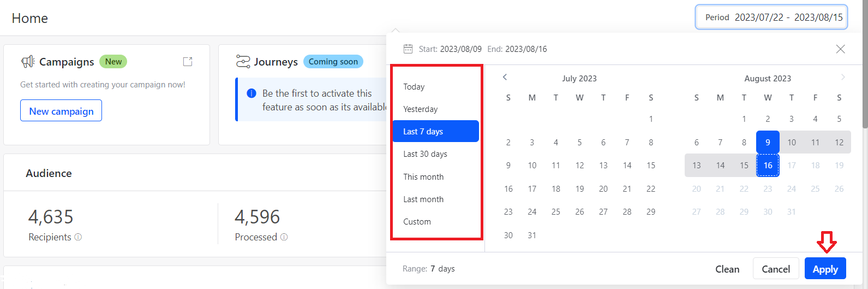This screenshot has width=868, height=289.
Task: Click the Range: 7 days text
Action: pos(429,269)
